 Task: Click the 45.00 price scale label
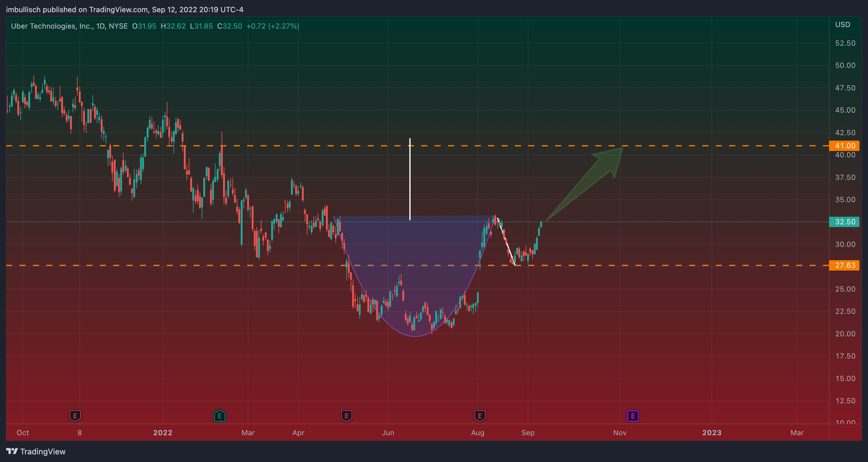point(845,110)
